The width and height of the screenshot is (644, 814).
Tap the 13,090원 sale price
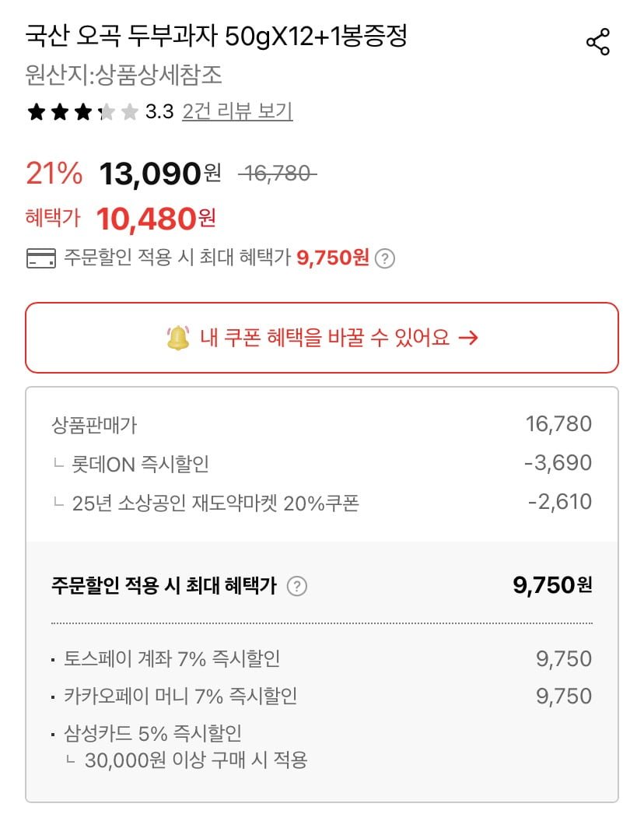click(159, 174)
